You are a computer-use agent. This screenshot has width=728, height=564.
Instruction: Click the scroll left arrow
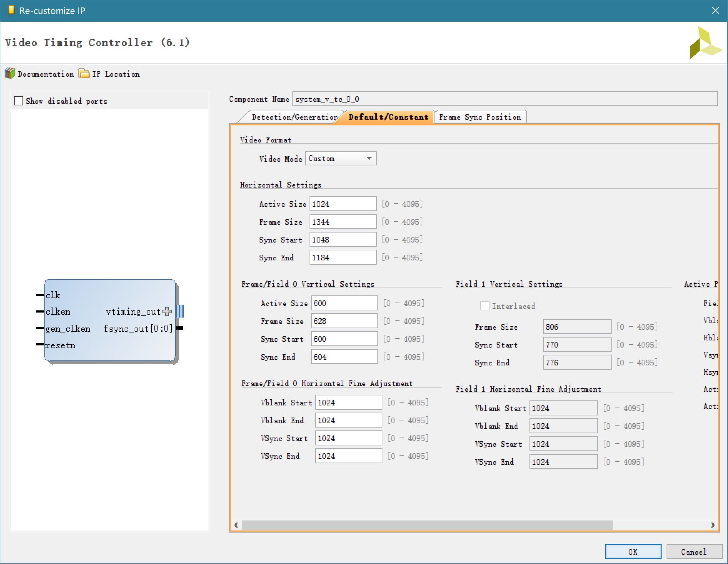(x=236, y=525)
